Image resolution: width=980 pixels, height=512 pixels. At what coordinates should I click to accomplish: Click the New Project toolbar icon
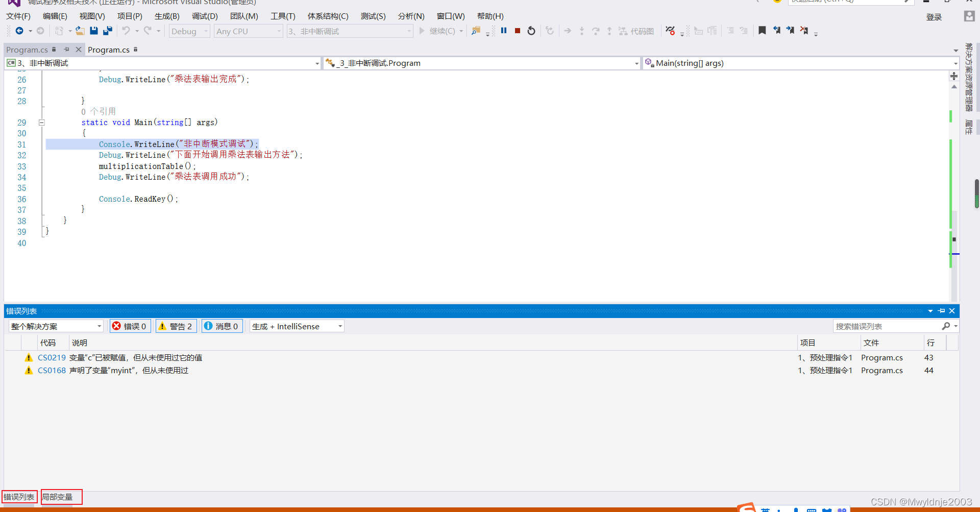click(59, 31)
